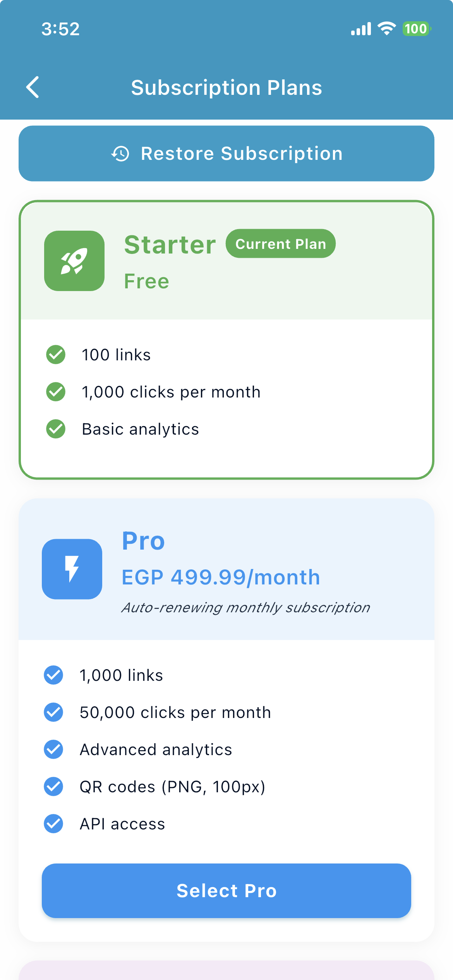Tap the Current Plan badge

[x=281, y=244]
